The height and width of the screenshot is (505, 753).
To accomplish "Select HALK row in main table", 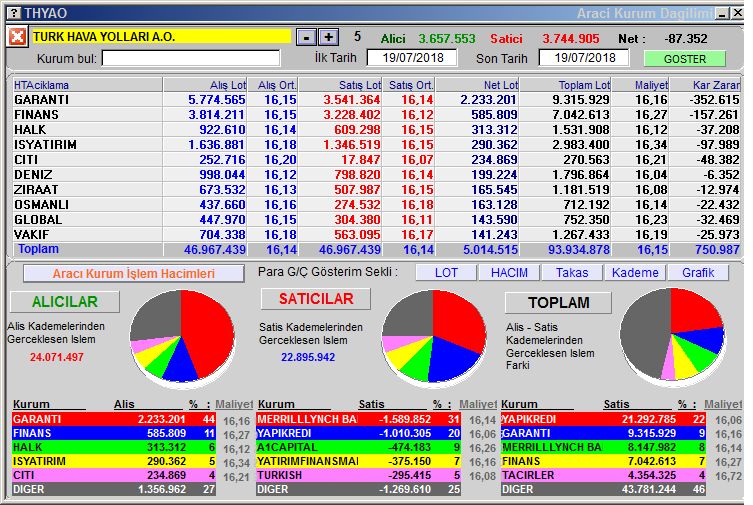I will tap(377, 130).
